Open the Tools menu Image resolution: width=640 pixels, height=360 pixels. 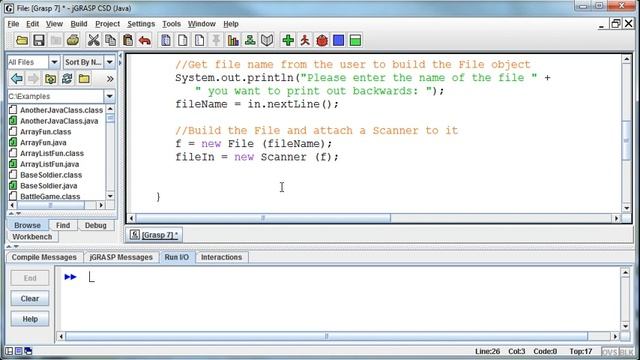(171, 24)
